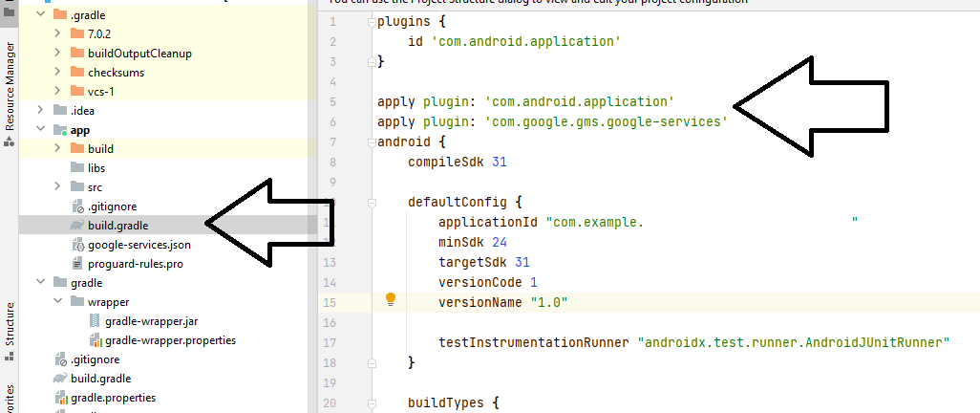Select the libs folder
980x413 pixels.
(x=88, y=167)
